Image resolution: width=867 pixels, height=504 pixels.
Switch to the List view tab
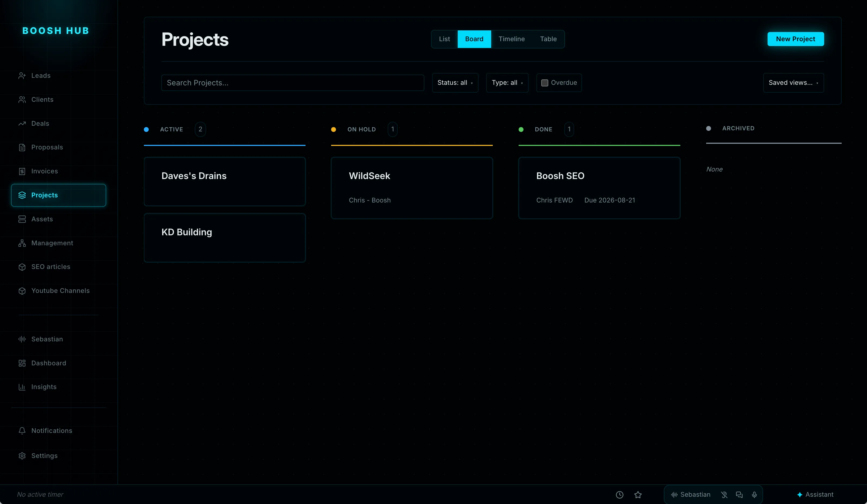click(444, 39)
